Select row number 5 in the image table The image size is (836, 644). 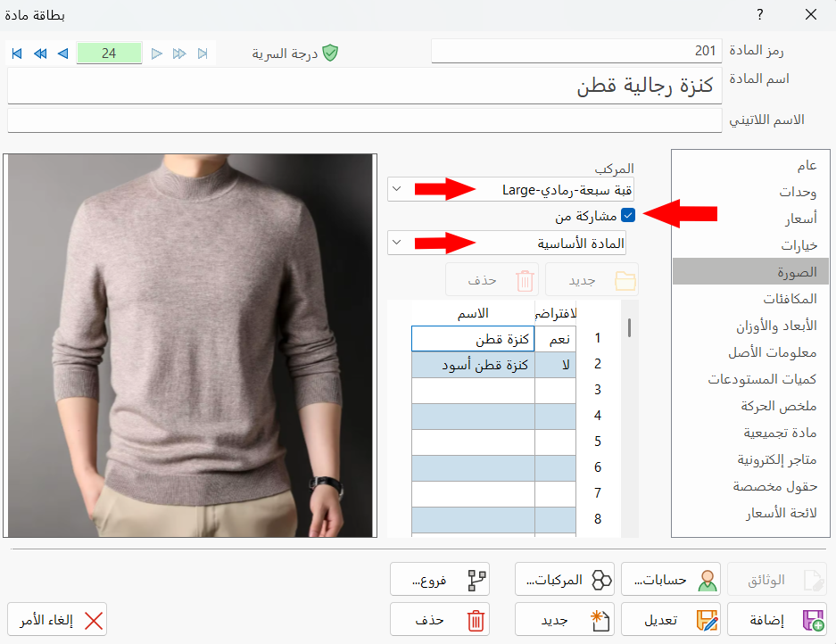pos(598,442)
